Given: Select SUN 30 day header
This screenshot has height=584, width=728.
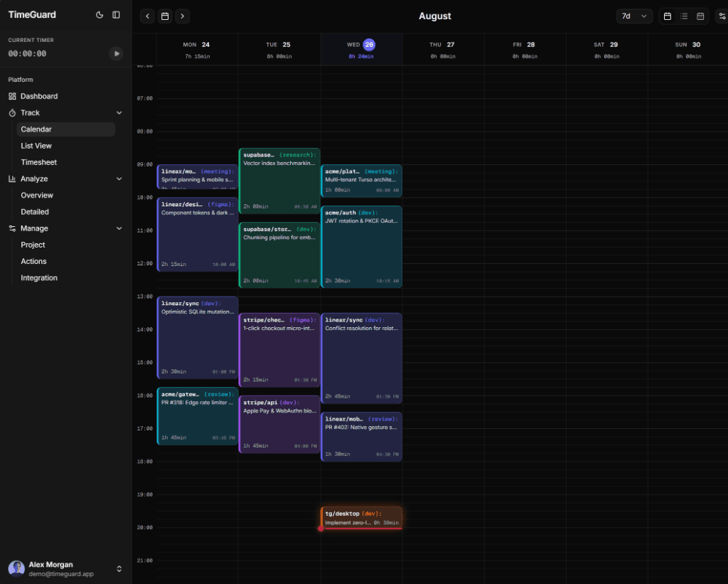Looking at the screenshot, I should [688, 49].
